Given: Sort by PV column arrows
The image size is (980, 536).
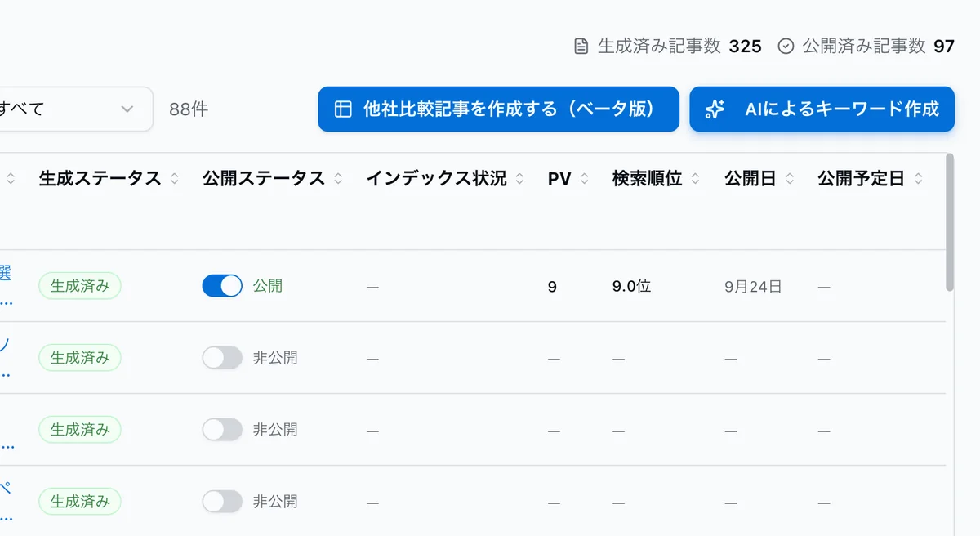Looking at the screenshot, I should pyautogui.click(x=584, y=179).
